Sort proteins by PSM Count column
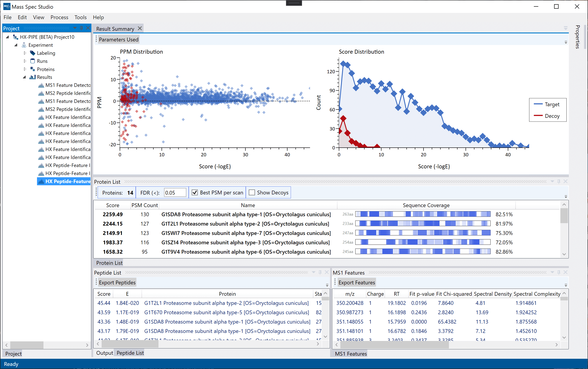The image size is (588, 369). point(145,205)
